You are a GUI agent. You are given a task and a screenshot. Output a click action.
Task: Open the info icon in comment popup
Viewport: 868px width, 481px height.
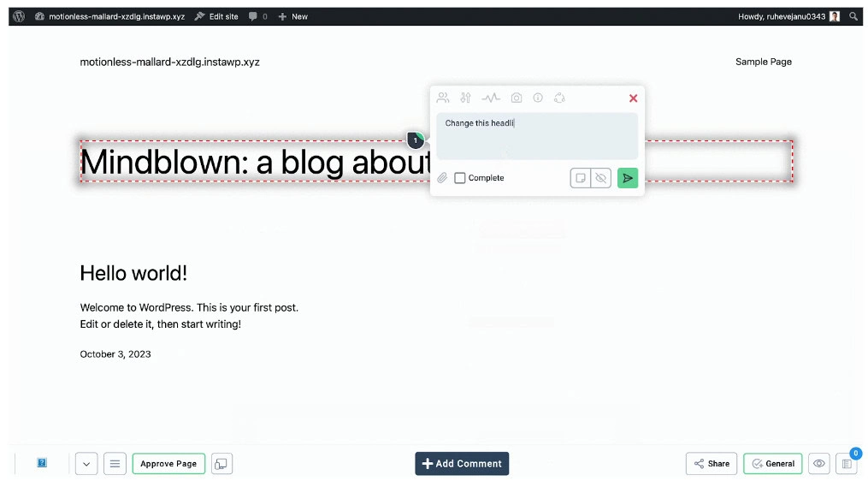coord(538,98)
